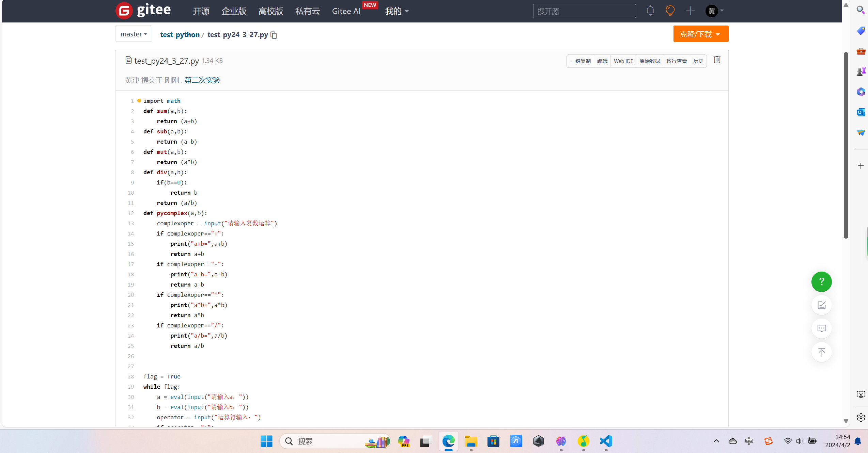Click the orange lightbulb icon
Screen dimensions: 868x453
pyautogui.click(x=670, y=11)
